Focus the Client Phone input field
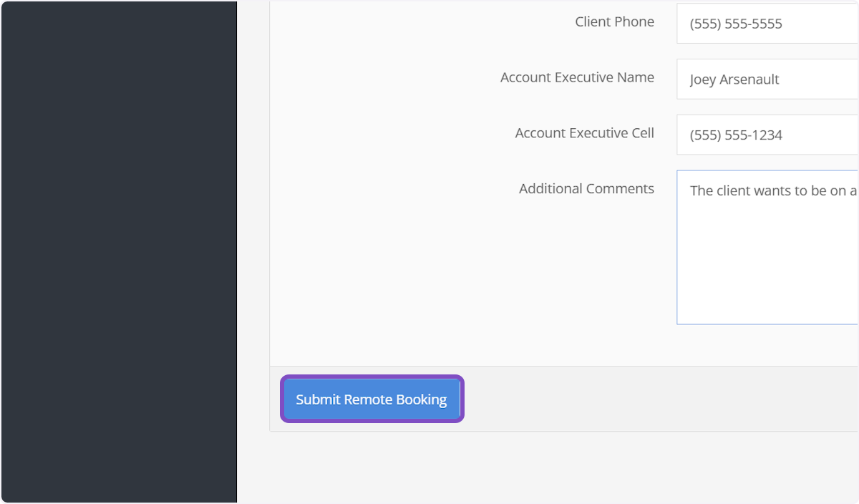Viewport: 859px width, 504px height. (766, 24)
